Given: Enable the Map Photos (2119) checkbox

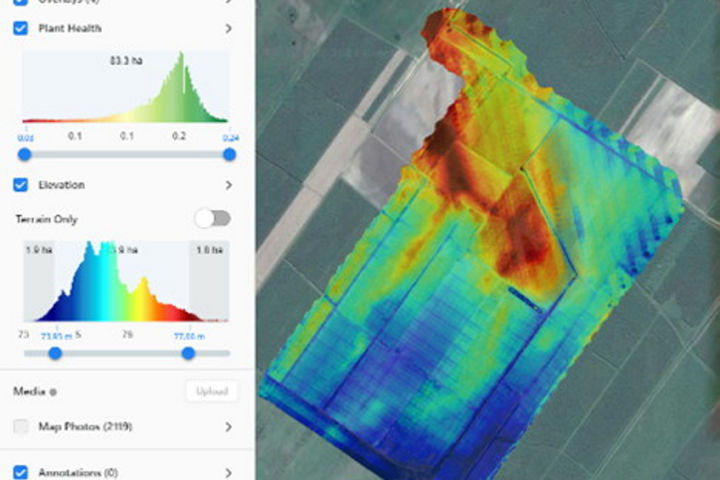Looking at the screenshot, I should coord(20,426).
